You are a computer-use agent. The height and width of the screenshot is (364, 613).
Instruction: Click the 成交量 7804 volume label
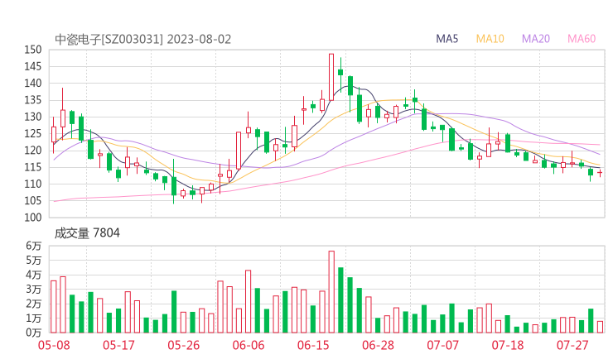87,233
